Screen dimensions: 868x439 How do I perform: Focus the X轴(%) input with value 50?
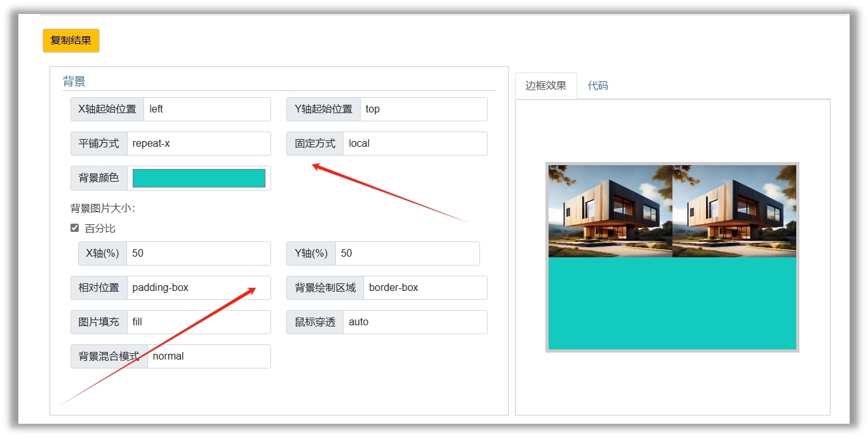[x=199, y=253]
